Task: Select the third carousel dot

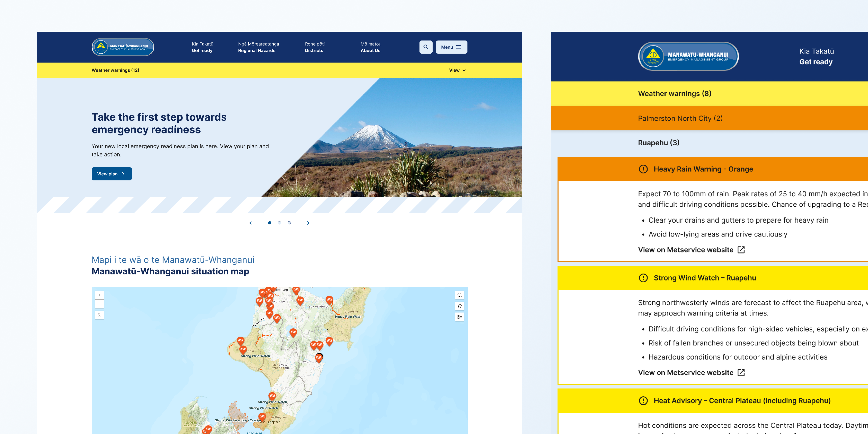Action: [289, 223]
